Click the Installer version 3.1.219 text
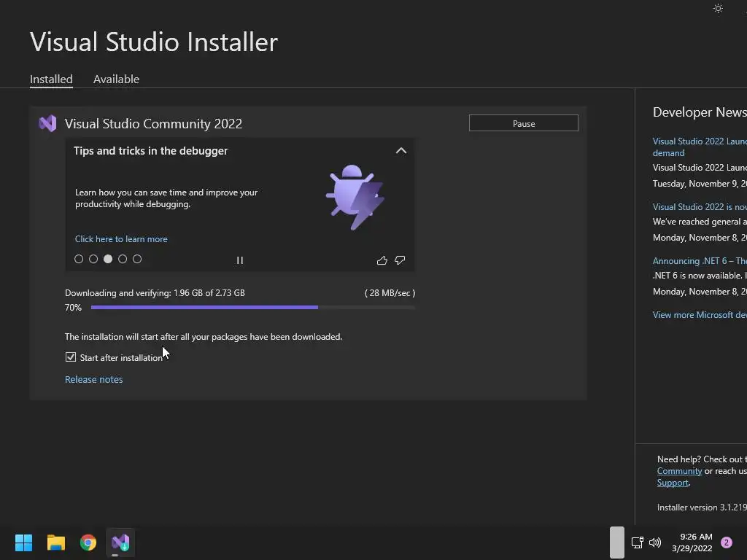The height and width of the screenshot is (560, 747). tap(702, 507)
